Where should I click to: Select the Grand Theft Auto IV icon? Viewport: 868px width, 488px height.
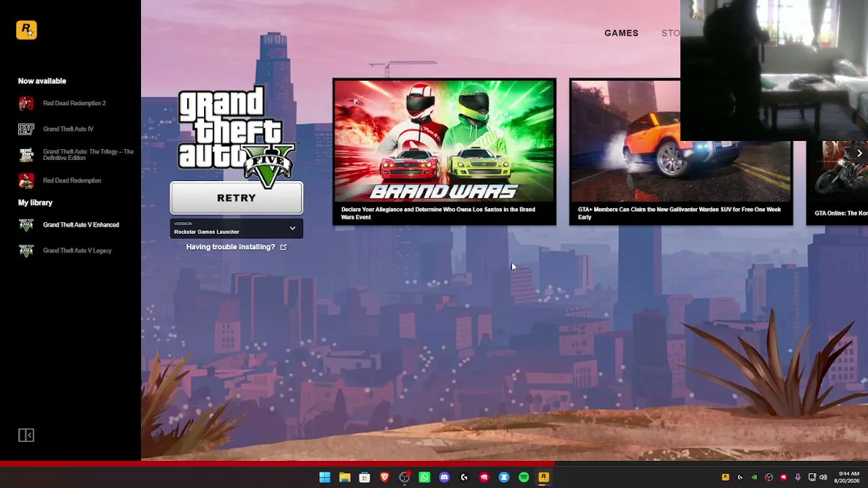click(26, 129)
